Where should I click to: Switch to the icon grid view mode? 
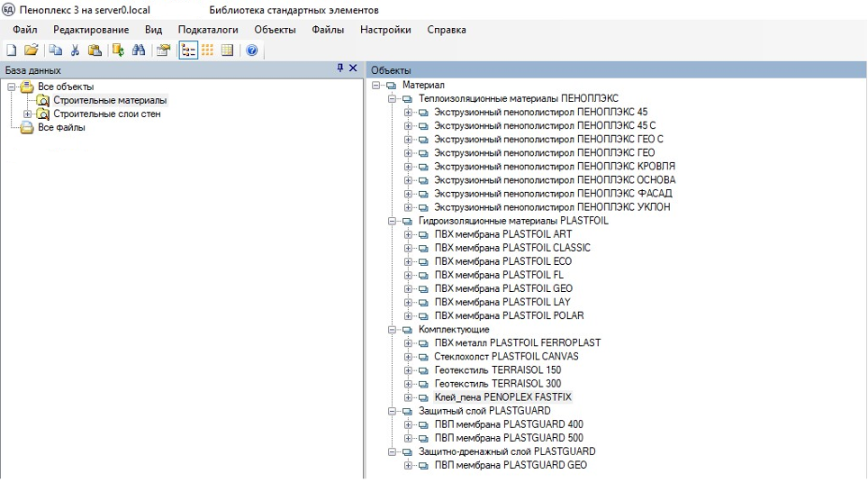(x=208, y=50)
